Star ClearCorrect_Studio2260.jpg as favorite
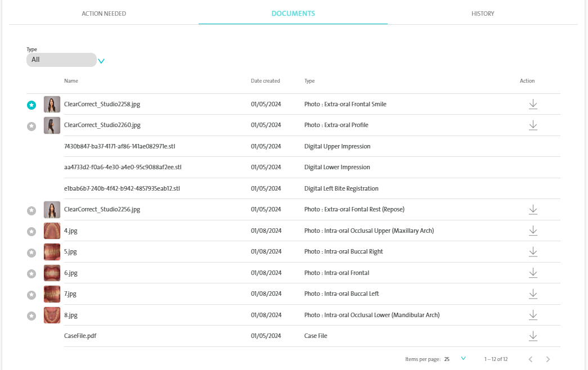 point(32,127)
